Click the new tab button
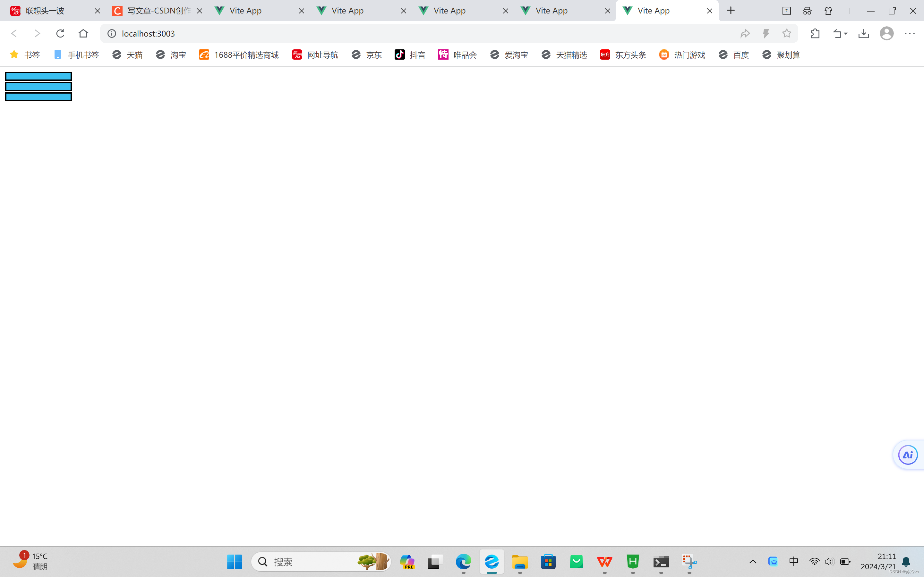 point(731,11)
